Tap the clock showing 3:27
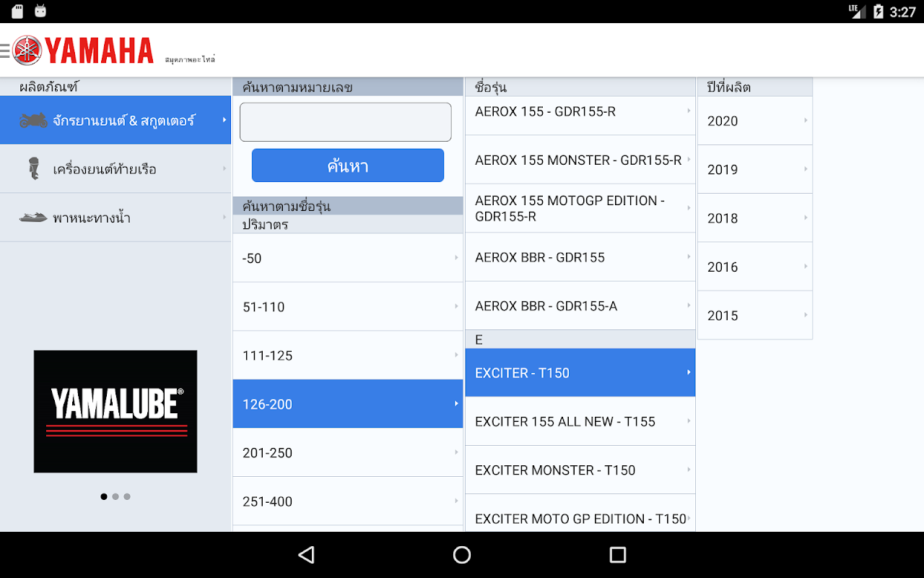924x578 pixels. 902,12
